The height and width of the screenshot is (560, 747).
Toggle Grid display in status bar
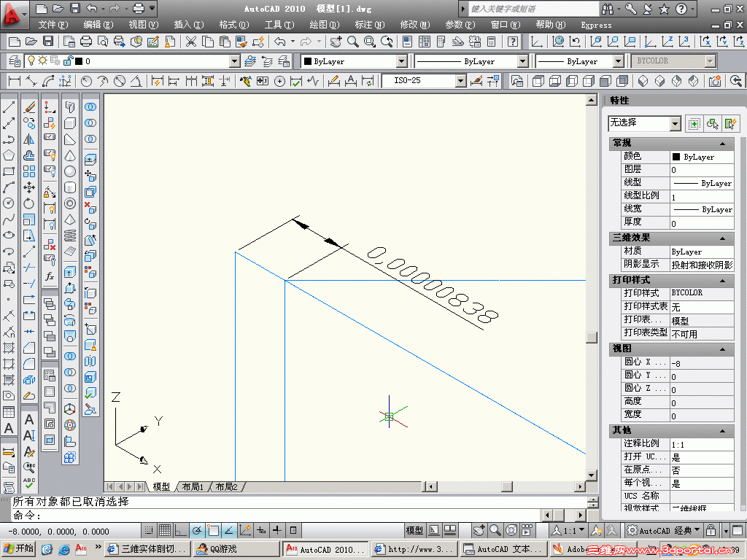click(165, 530)
